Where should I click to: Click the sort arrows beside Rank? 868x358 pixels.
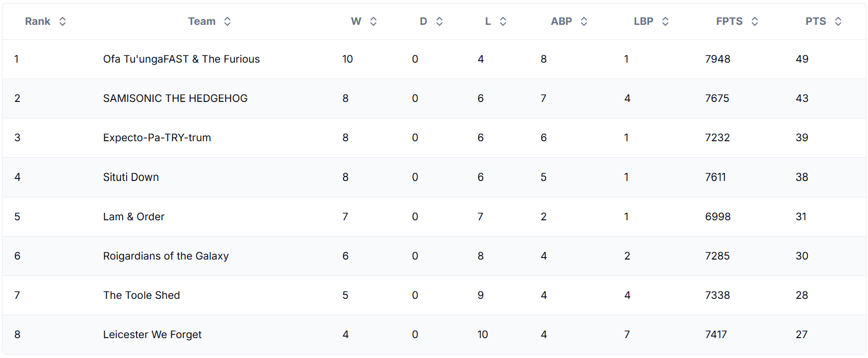point(63,21)
